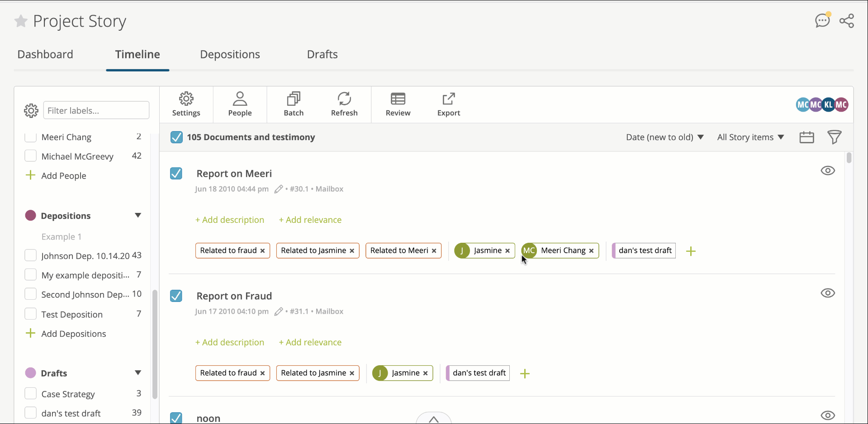Remove Related to Jasmine tag from Report on Meeri
868x424 pixels.
coord(352,251)
